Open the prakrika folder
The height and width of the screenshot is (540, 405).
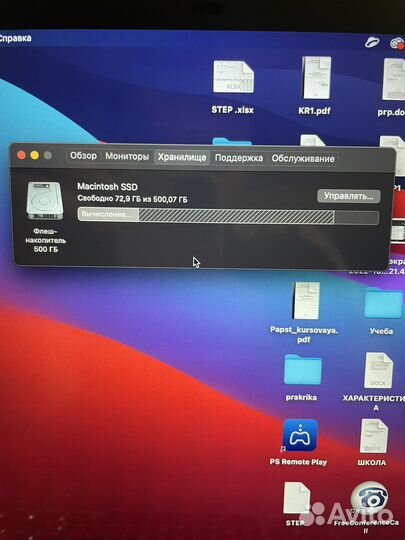tap(302, 370)
